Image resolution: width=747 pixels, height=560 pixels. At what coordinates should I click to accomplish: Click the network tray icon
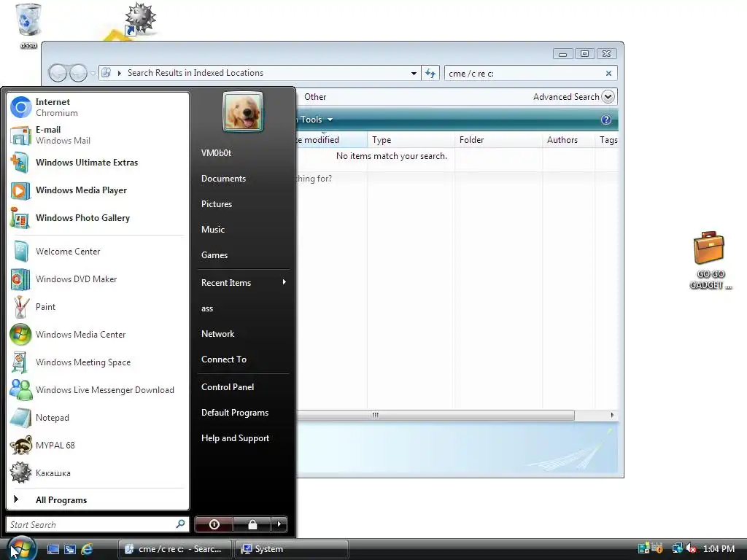(x=677, y=548)
